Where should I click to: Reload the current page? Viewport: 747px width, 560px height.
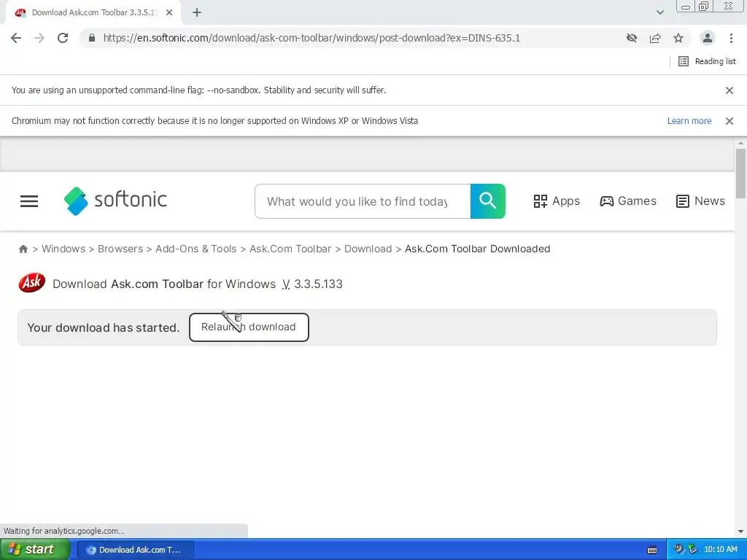63,38
